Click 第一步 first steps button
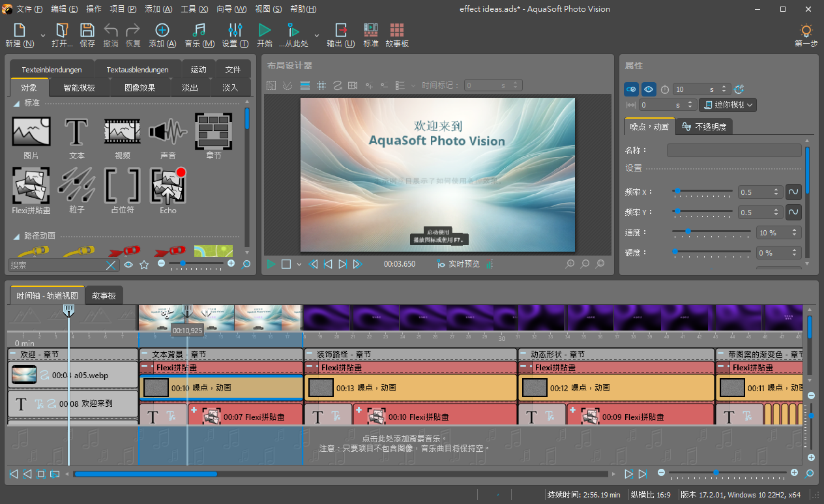Screen dimensions: 824x504 coord(806,35)
